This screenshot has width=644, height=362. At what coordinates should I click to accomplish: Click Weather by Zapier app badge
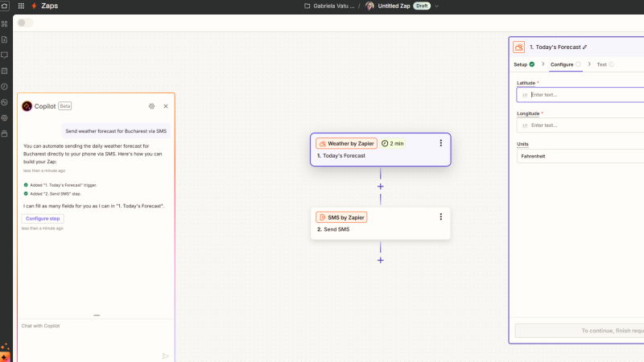pyautogui.click(x=346, y=144)
